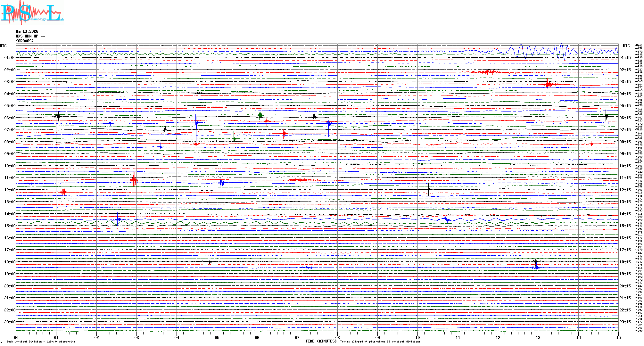Image resolution: width=644 pixels, height=346 pixels.
Task: Click the 12:00 hour label on left
Action: click(10, 190)
